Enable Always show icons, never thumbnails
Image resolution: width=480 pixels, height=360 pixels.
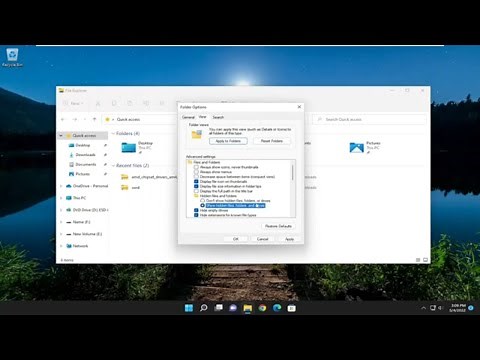tap(196, 167)
